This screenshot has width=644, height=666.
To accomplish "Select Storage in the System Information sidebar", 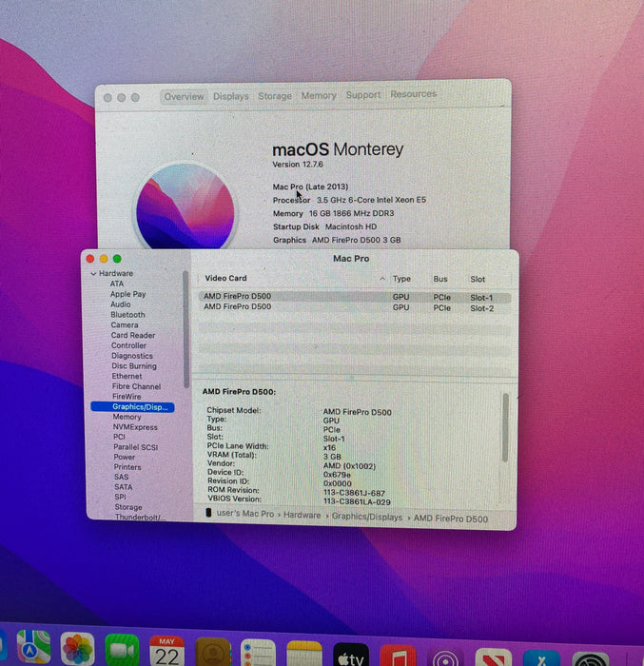I will [128, 507].
